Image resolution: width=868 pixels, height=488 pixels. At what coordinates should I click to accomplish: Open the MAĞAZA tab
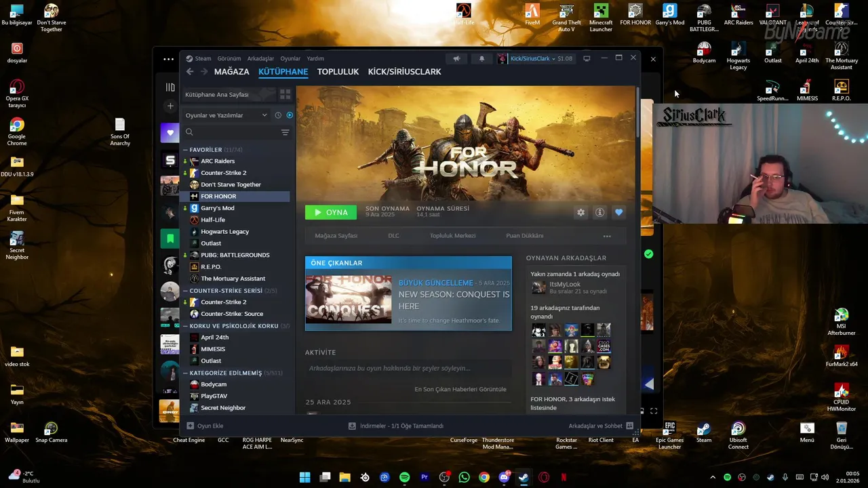coord(232,71)
